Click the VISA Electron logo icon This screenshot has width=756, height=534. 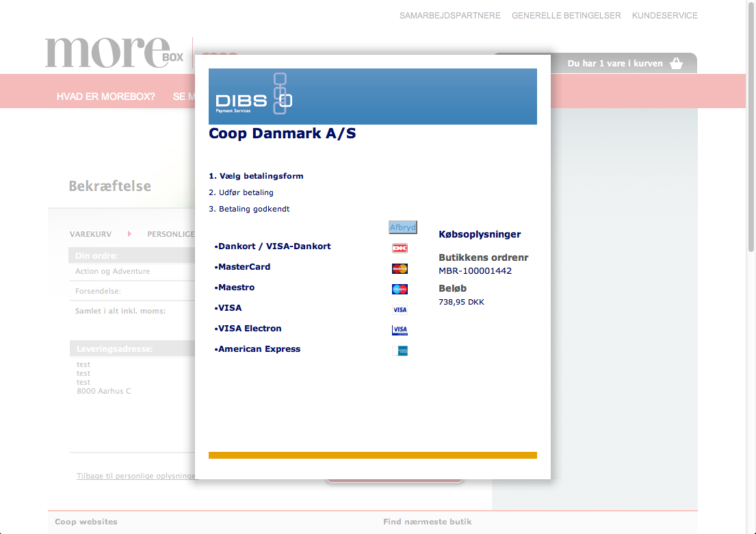400,331
